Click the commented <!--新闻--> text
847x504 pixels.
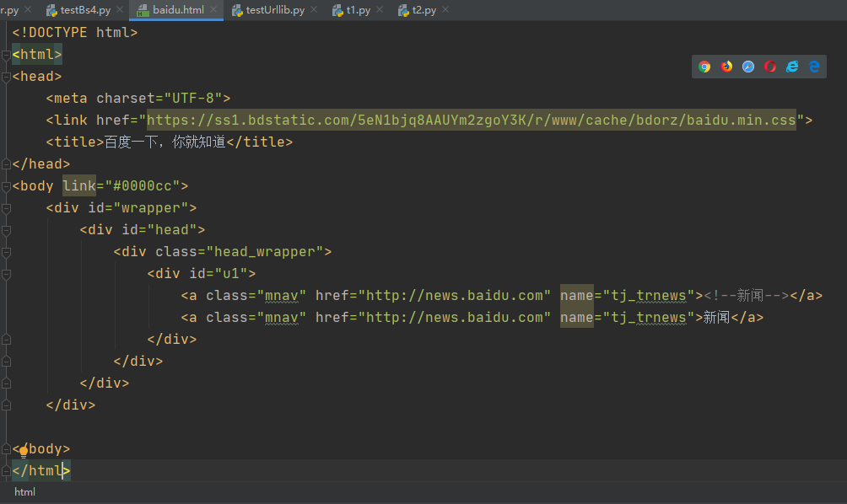[x=747, y=296]
